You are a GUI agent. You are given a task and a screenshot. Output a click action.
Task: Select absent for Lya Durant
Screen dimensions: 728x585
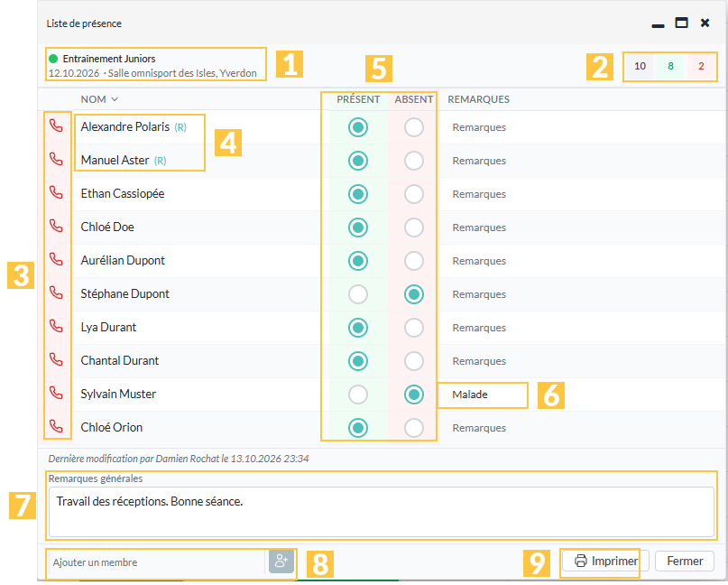point(414,328)
